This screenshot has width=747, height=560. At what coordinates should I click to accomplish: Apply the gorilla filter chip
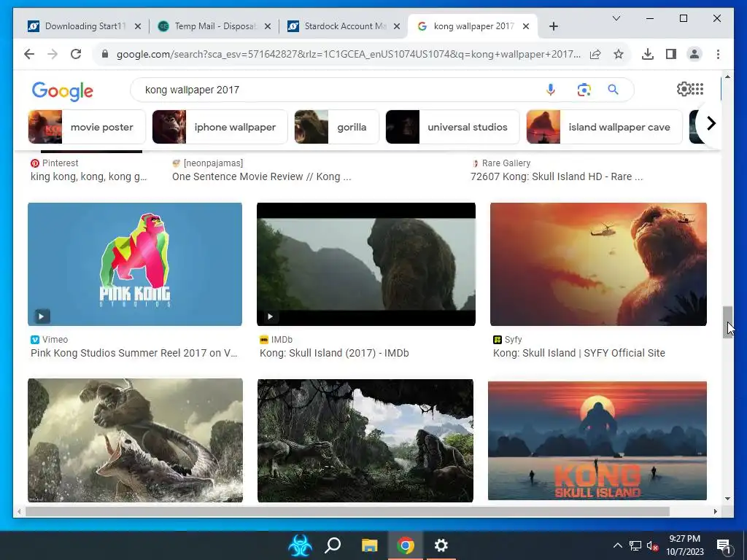337,127
